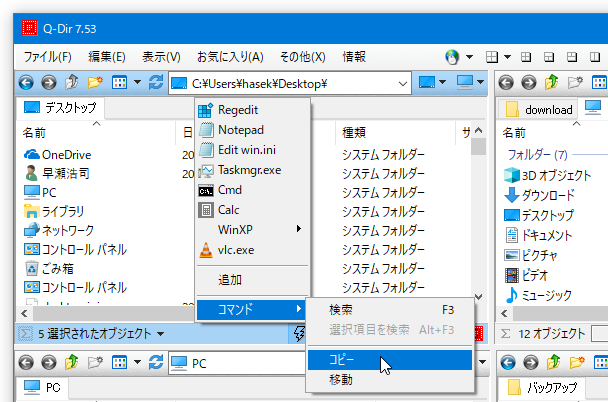Viewport: 608px width, 402px height.
Task: Click vertical scrollbar down arrow in Desktop pane
Action: point(479,297)
